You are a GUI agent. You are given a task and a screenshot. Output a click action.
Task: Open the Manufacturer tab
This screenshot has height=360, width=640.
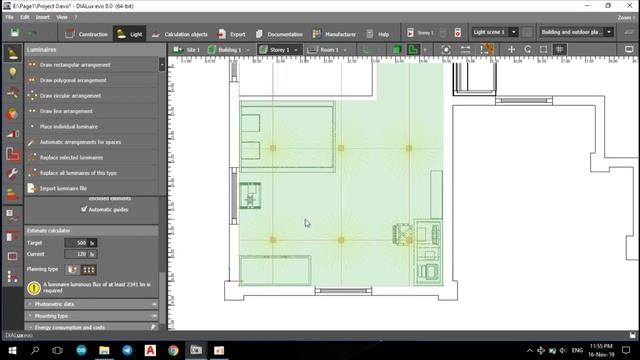tap(334, 34)
